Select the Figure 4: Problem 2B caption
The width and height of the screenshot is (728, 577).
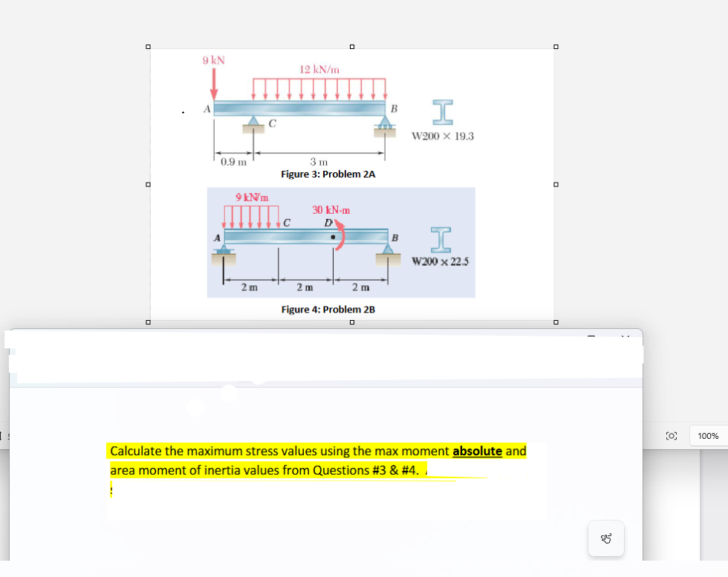click(327, 310)
